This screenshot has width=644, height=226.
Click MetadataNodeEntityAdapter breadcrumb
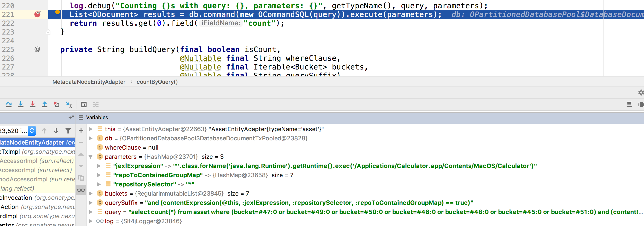(x=89, y=82)
